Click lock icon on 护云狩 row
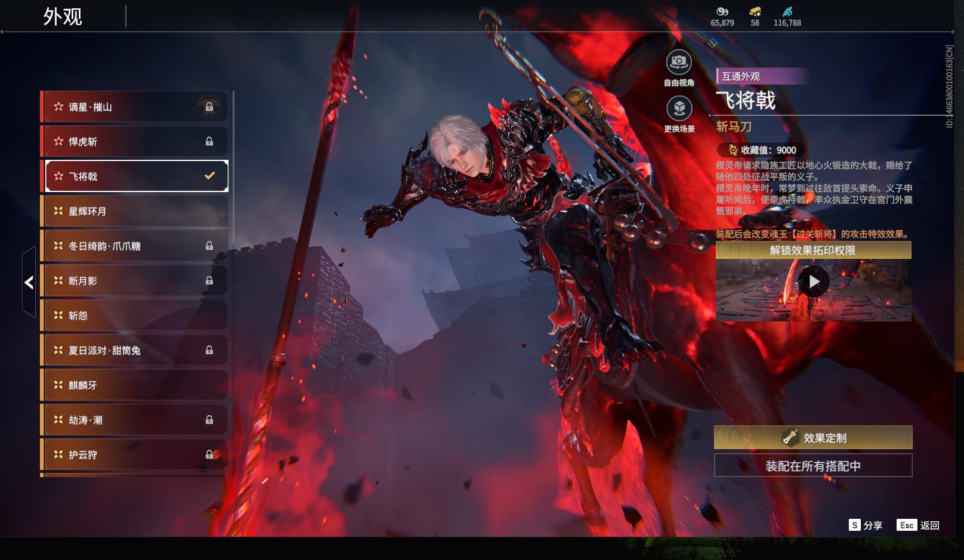The width and height of the screenshot is (964, 560). 209,454
